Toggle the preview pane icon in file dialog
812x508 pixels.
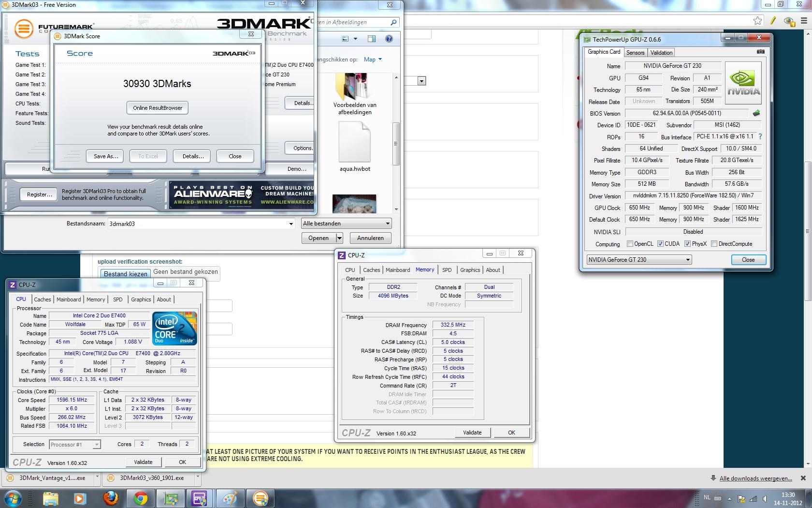pos(371,39)
